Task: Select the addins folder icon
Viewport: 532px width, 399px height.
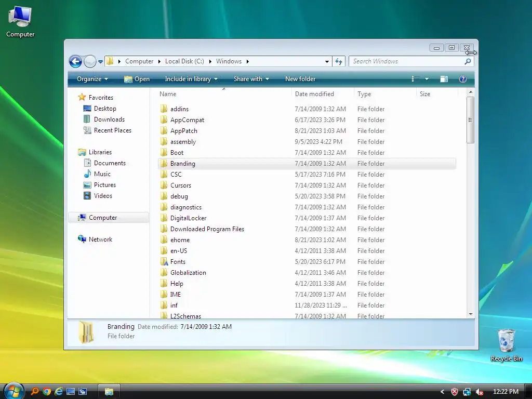Action: [x=164, y=109]
